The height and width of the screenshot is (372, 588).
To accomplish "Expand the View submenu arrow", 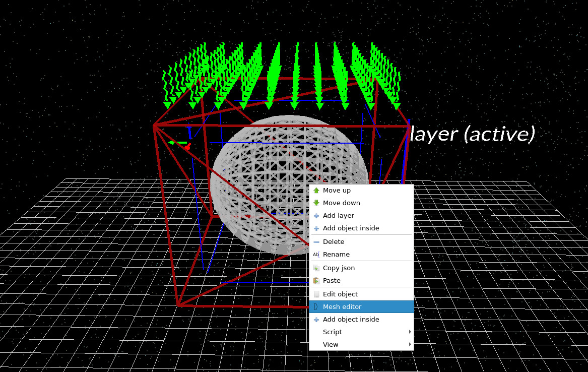I will (409, 344).
